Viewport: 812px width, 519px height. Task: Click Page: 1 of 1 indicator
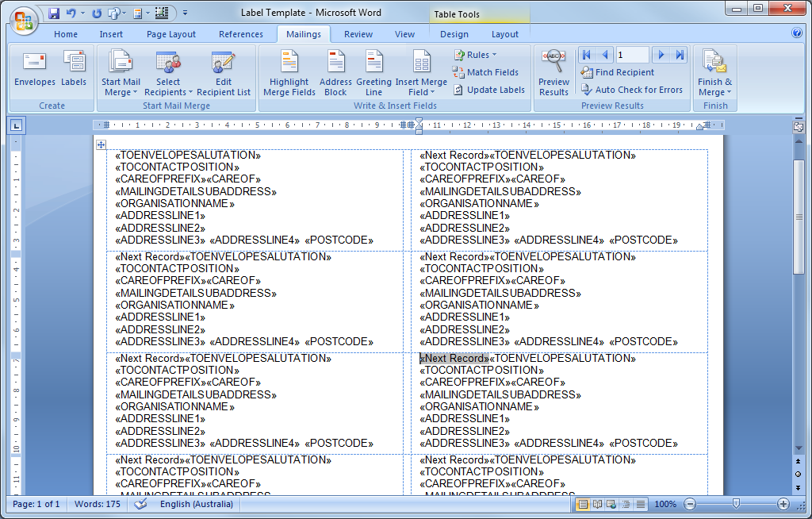[36, 504]
